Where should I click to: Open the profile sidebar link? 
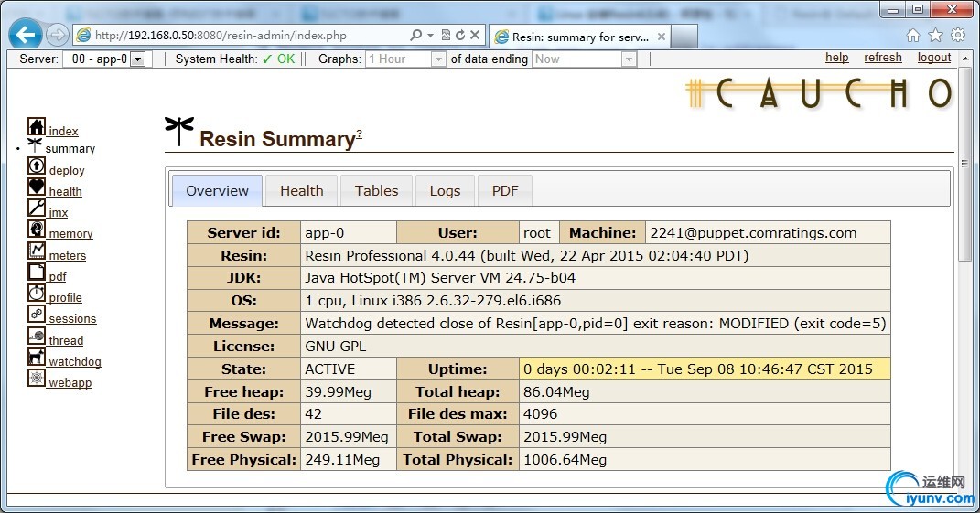tap(66, 298)
